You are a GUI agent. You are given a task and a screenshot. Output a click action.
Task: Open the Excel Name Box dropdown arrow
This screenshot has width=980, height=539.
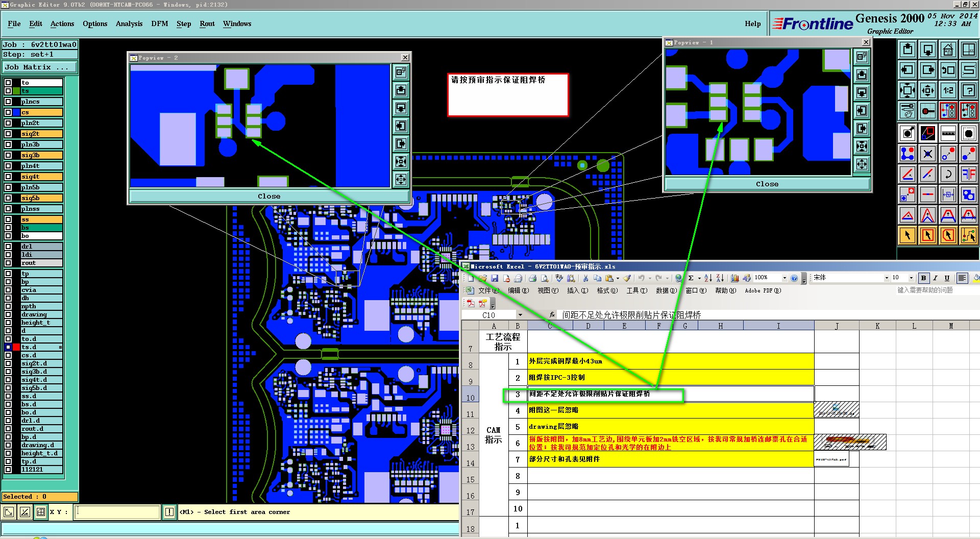[x=520, y=315]
